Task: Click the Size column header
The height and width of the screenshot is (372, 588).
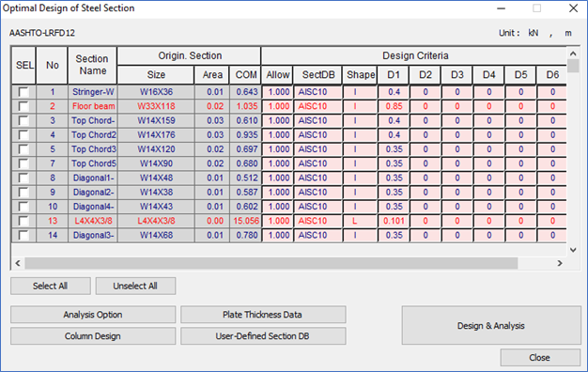Action: 156,75
